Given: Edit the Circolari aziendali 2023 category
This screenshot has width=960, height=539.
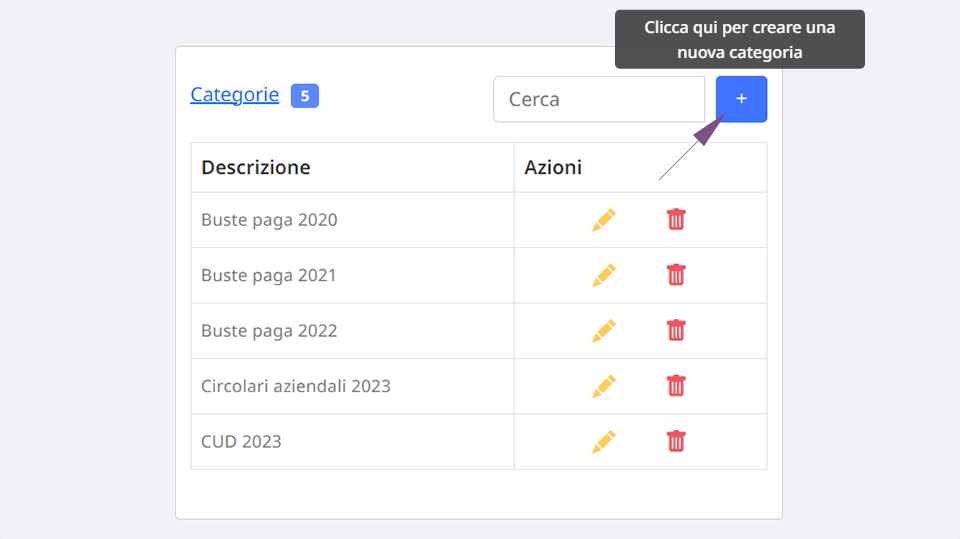Looking at the screenshot, I should pos(604,386).
